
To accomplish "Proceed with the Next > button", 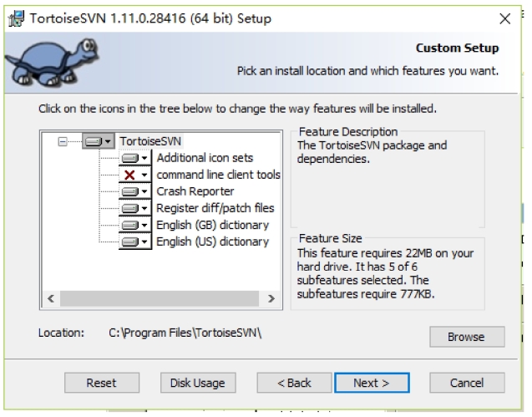I will click(372, 383).
